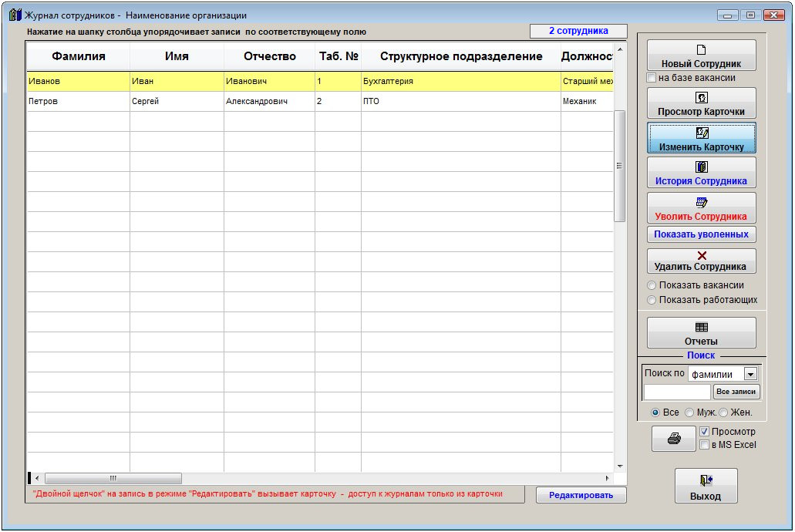This screenshot has width=795, height=532.
Task: Select the 'Петров' surname cell
Action: (x=79, y=102)
